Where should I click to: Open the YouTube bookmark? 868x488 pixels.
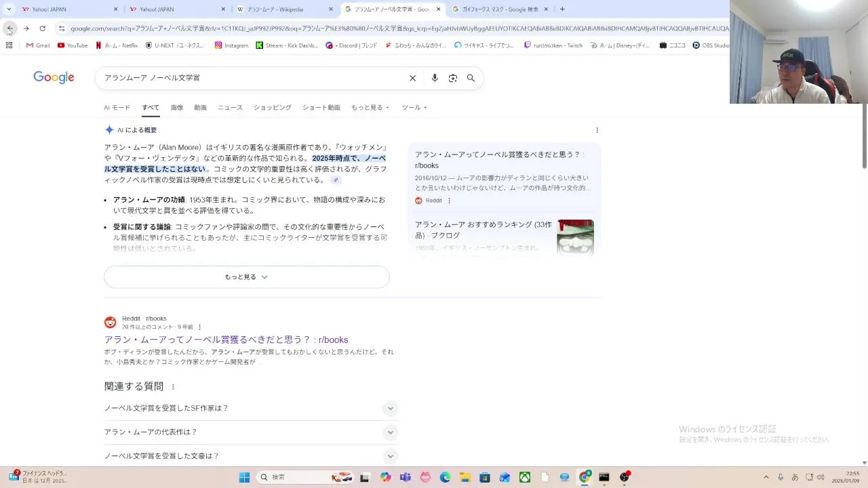coord(73,45)
